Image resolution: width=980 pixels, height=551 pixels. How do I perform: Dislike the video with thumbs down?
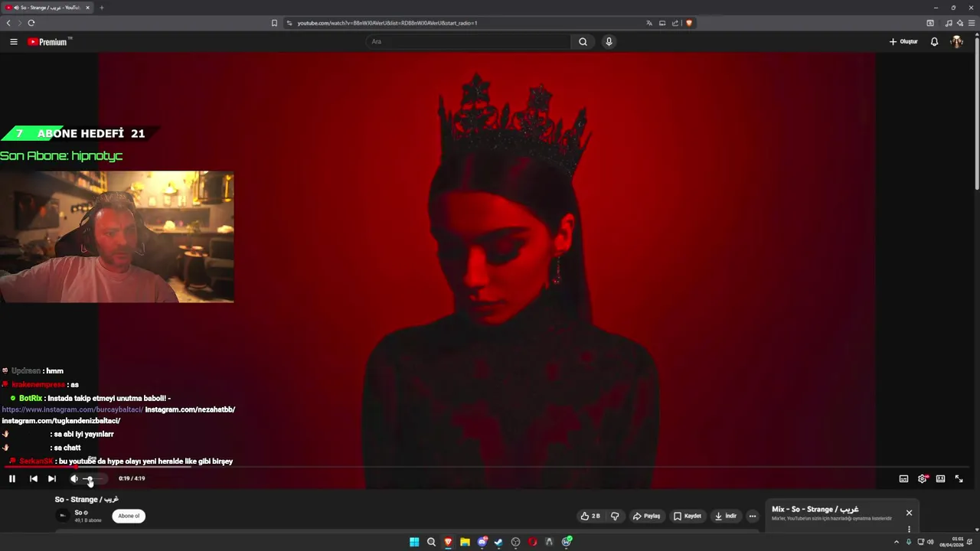(x=615, y=517)
